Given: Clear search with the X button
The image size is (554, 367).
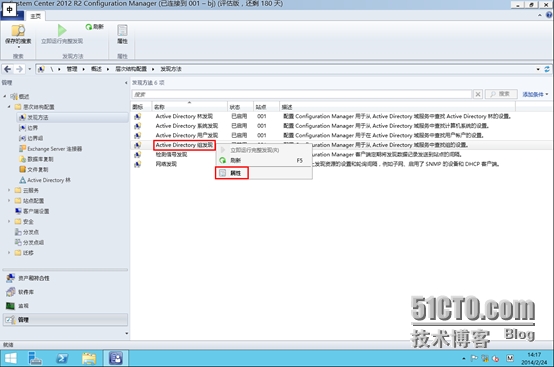Looking at the screenshot, I should [478, 94].
